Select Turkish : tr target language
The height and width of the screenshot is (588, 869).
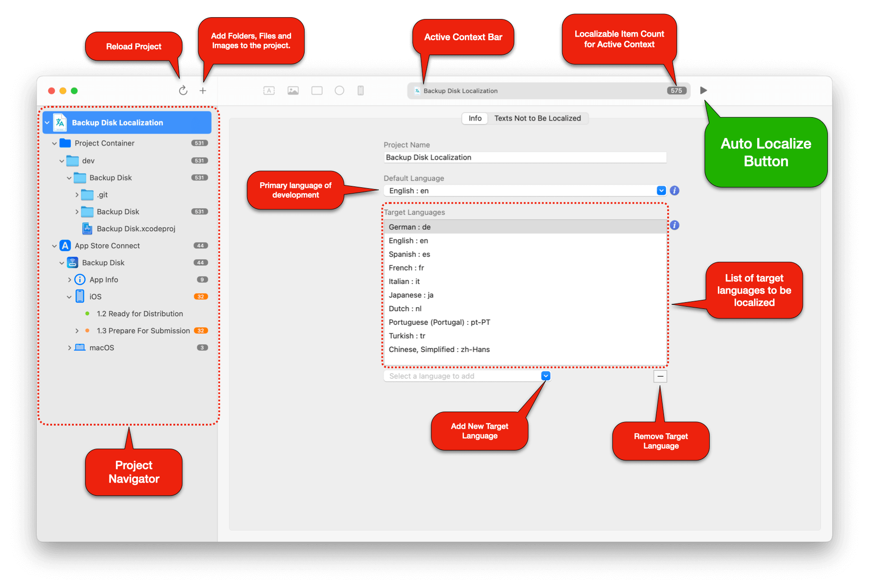pos(525,335)
